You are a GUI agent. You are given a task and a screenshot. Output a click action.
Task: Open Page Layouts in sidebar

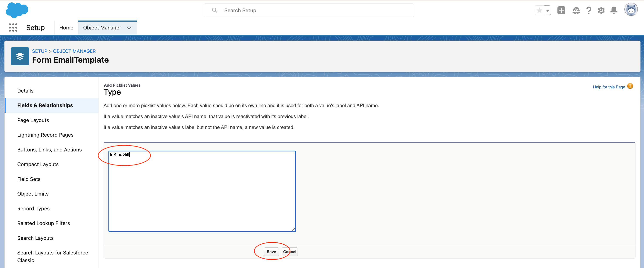(33, 120)
